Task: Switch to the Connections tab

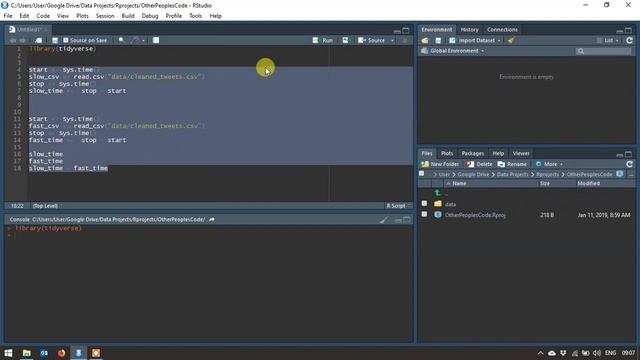Action: coord(502,30)
